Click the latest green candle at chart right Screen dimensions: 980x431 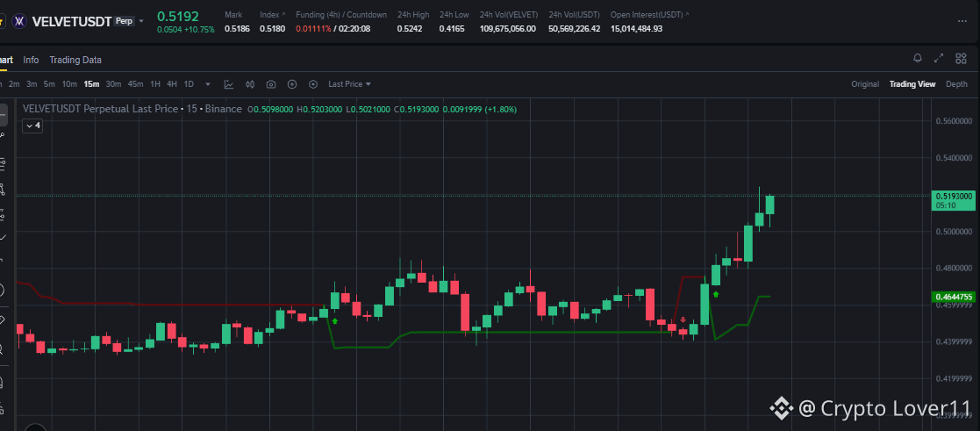pos(769,205)
